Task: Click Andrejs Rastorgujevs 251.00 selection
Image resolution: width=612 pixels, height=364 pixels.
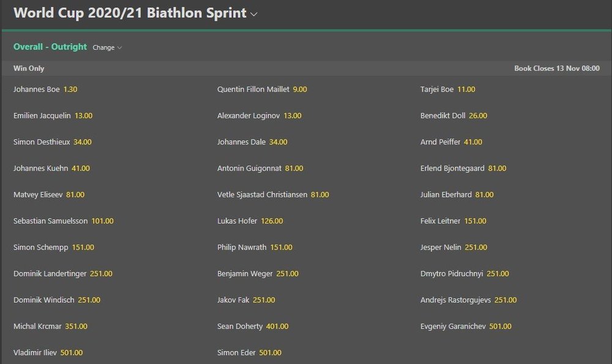Action: click(x=468, y=300)
